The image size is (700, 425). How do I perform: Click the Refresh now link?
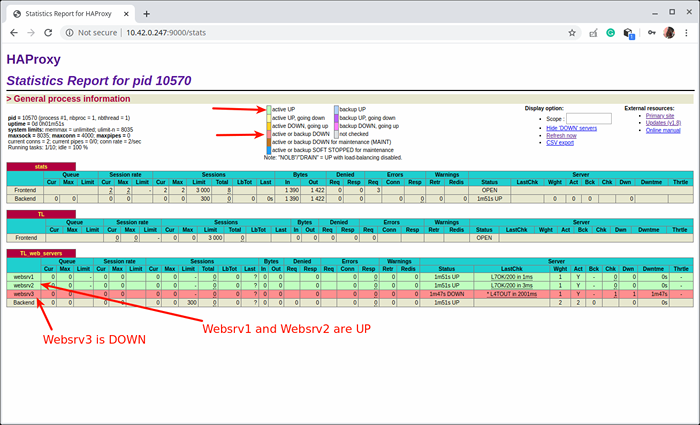[561, 135]
